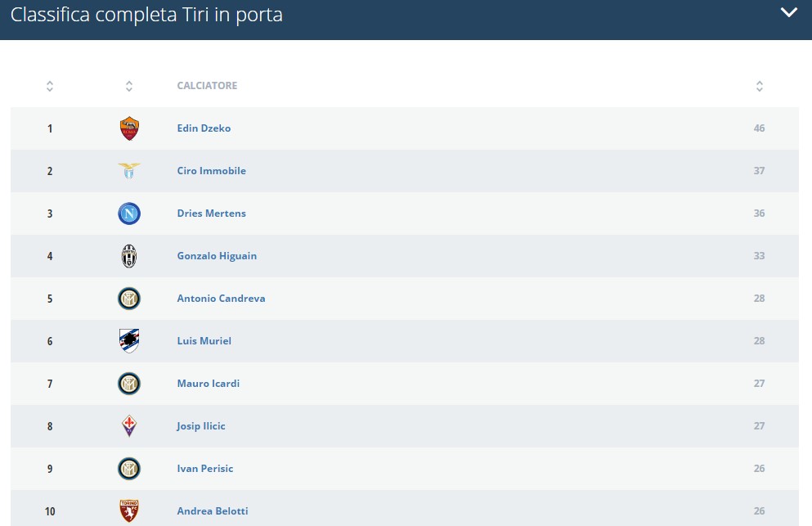Click the CALCIATORE column header
The image size is (812, 526).
tap(207, 86)
